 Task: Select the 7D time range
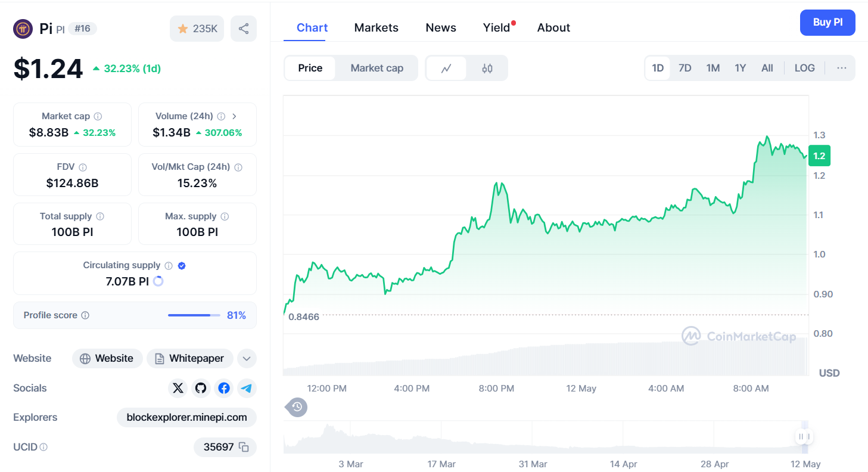click(x=685, y=68)
